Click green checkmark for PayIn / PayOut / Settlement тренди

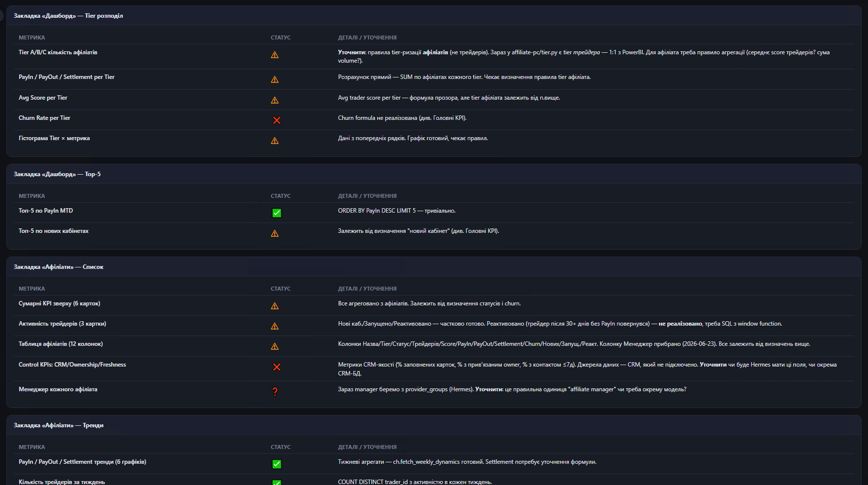point(277,464)
